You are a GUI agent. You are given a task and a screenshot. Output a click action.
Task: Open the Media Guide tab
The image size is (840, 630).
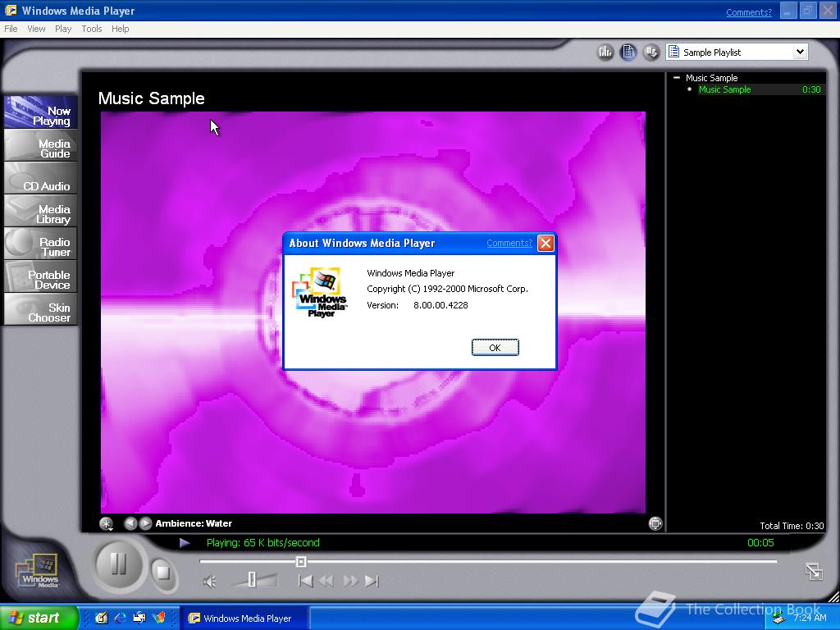tap(40, 145)
